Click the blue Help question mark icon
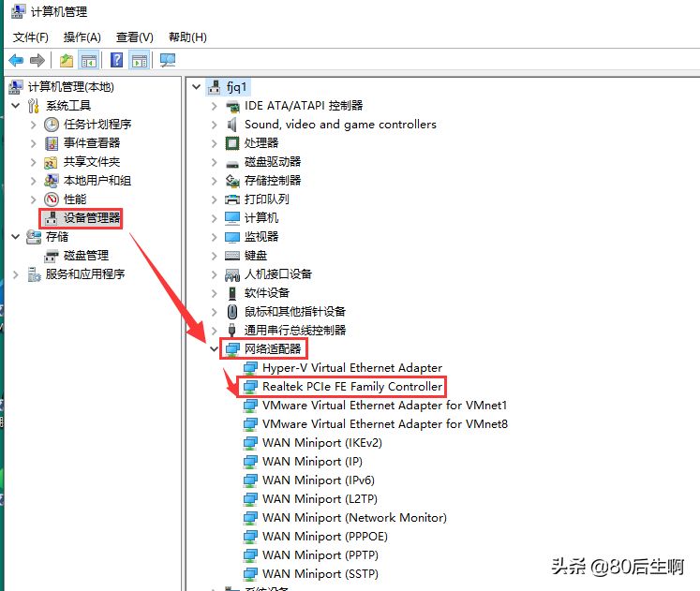 click(x=116, y=60)
